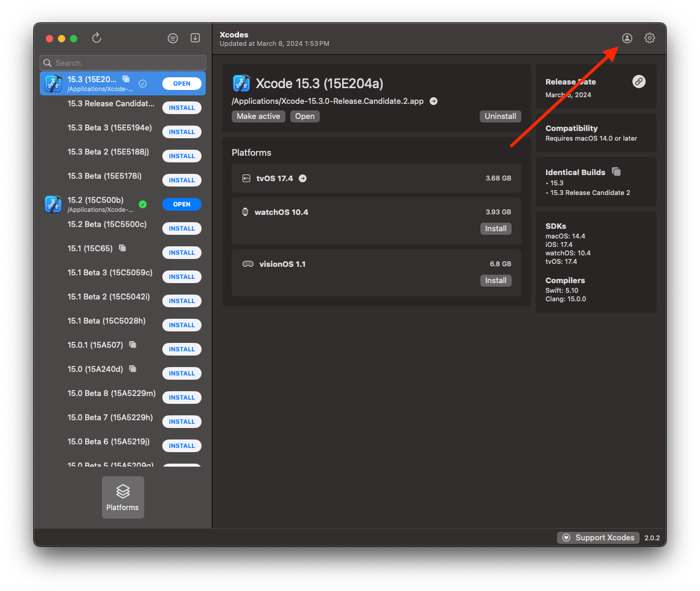Viewport: 700px width, 591px height.
Task: Install 15.0 Beta 8 (15A5229m)
Action: [182, 397]
